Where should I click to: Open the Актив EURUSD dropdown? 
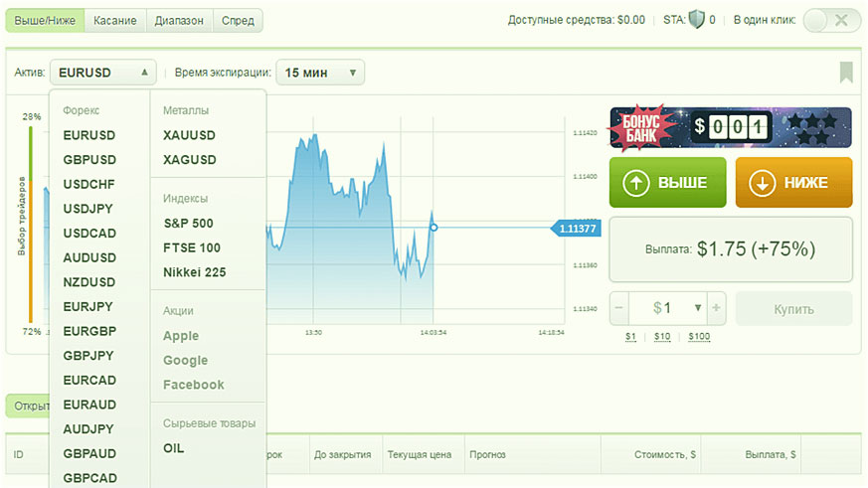click(103, 73)
